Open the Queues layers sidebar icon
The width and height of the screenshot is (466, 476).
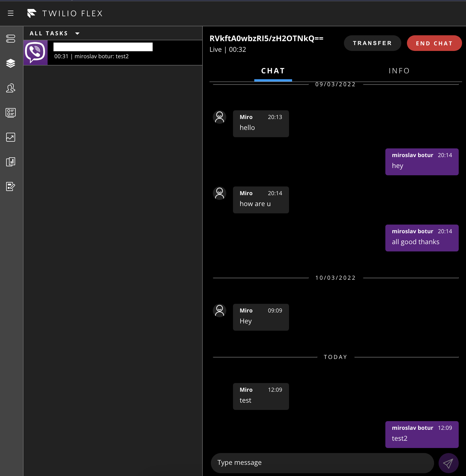(x=11, y=63)
